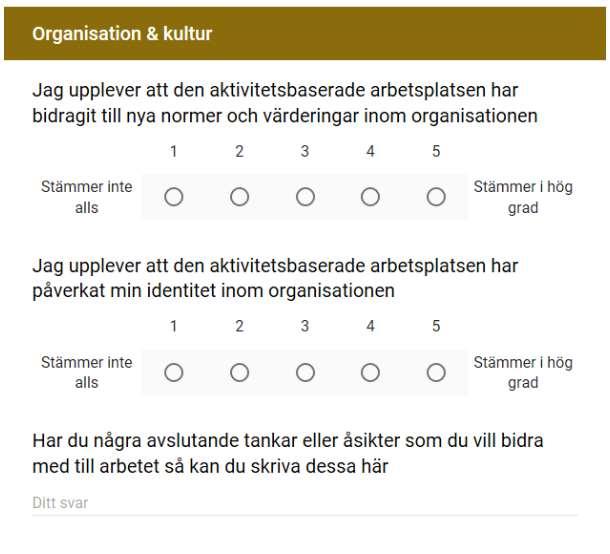Click 'Stämmer inte alls' label in normer question
610x554 pixels.
tap(87, 197)
